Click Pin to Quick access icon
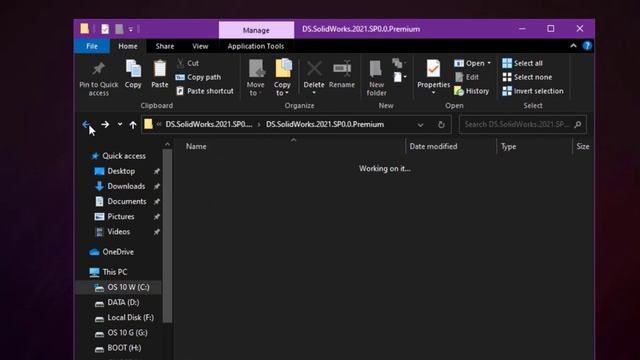The height and width of the screenshot is (360, 640). [x=98, y=69]
